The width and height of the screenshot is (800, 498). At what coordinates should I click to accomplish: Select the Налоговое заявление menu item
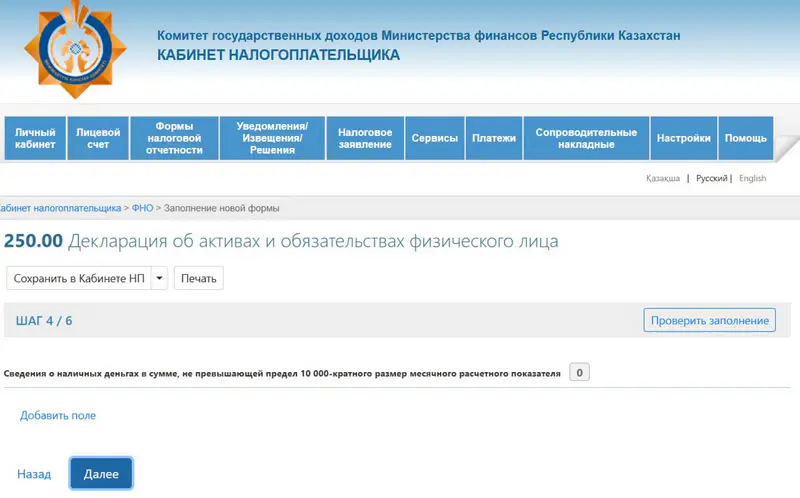[364, 139]
